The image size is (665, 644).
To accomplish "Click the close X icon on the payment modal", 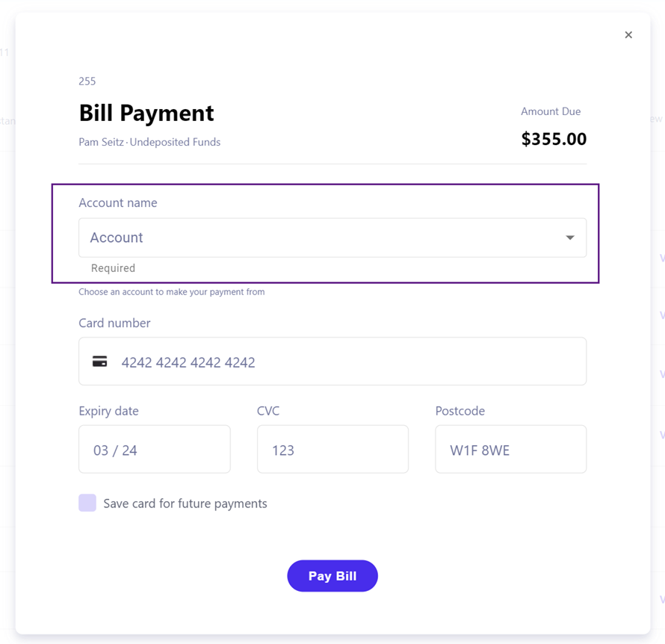I will click(628, 34).
